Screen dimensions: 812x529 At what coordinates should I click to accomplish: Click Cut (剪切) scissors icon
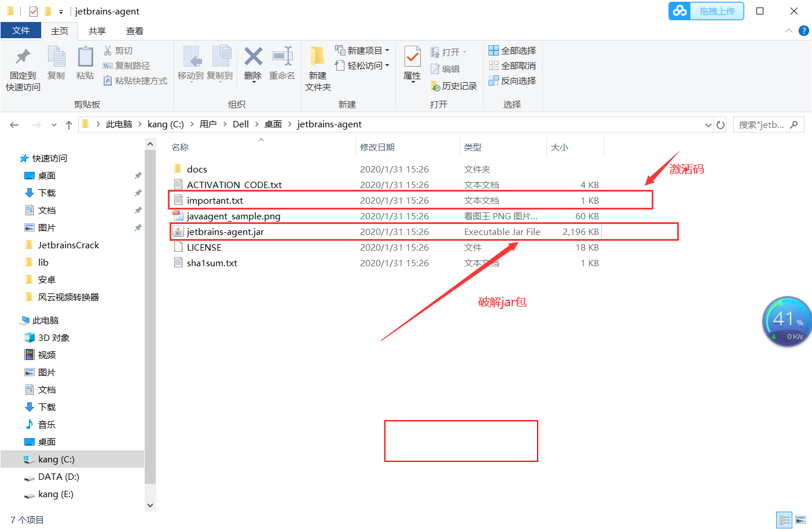tap(108, 51)
